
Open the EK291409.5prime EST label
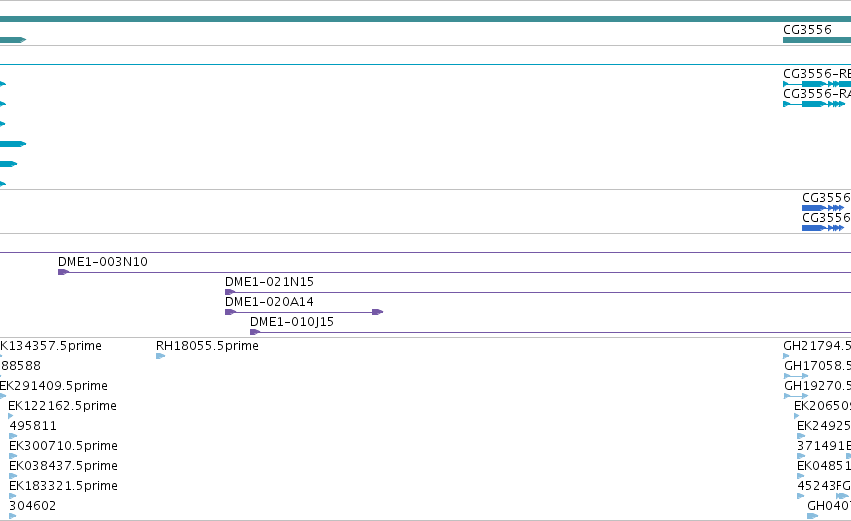(x=54, y=386)
